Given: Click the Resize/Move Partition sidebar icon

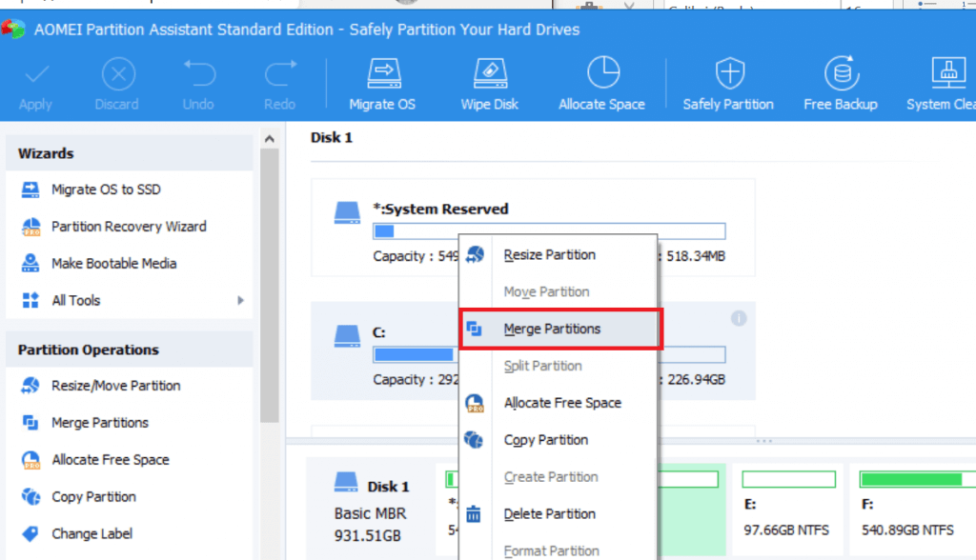Looking at the screenshot, I should (30, 386).
